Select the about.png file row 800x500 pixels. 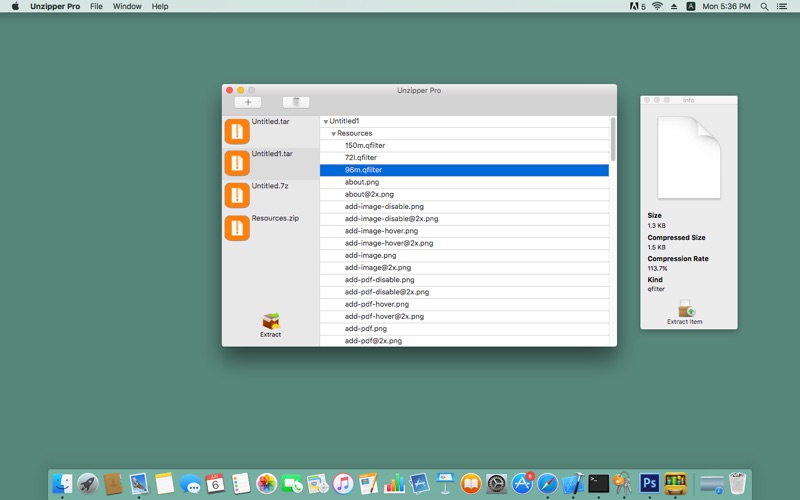click(x=464, y=182)
